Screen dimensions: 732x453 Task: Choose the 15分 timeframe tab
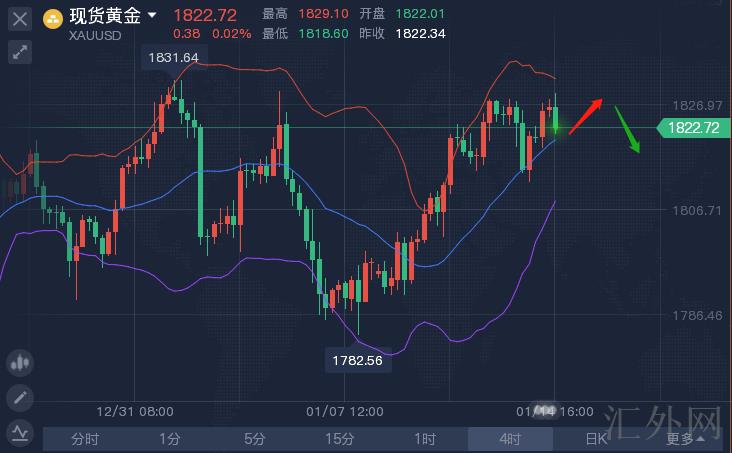340,439
